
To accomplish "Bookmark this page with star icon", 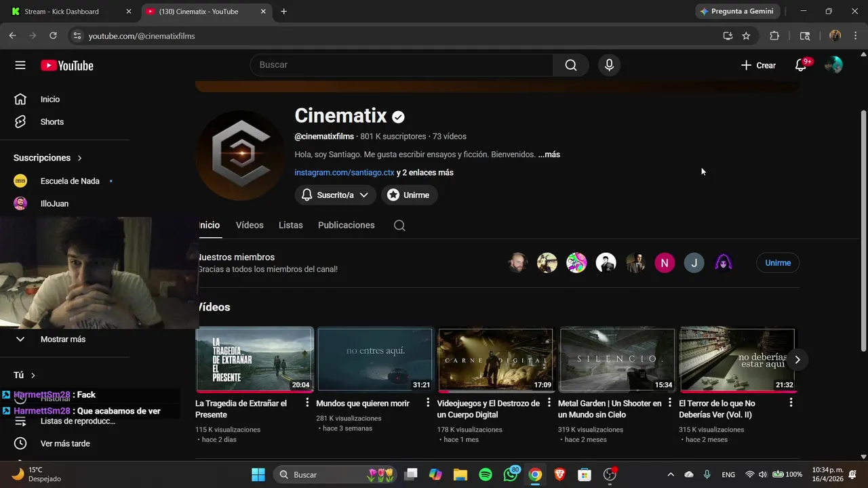I will [x=746, y=36].
